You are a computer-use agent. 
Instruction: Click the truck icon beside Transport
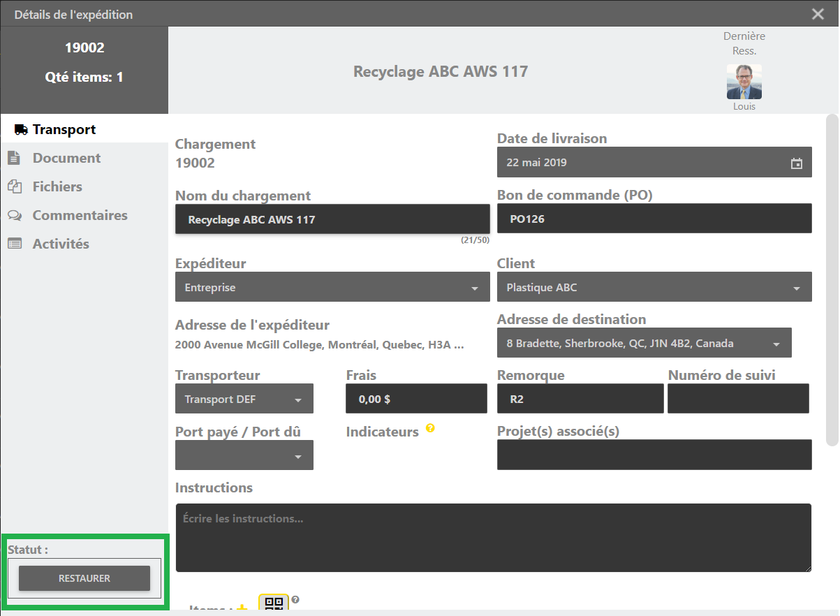(x=21, y=130)
